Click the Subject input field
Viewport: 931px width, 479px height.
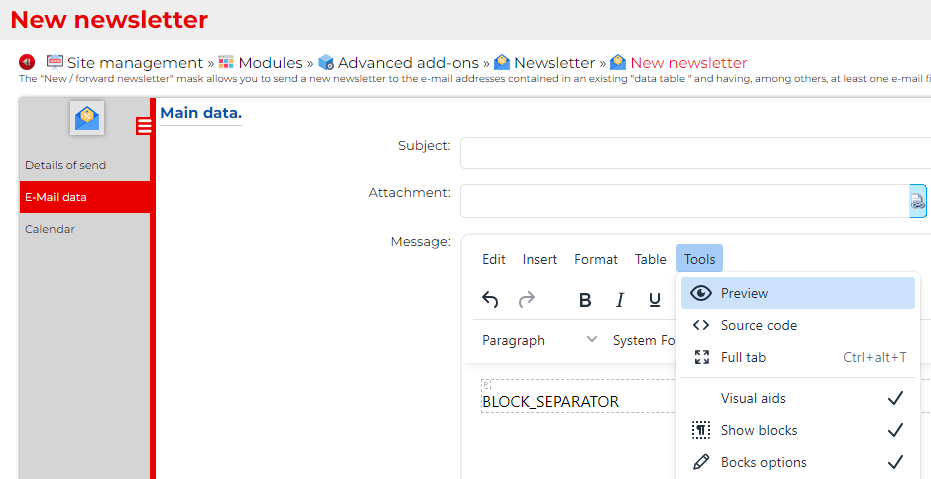(x=695, y=153)
